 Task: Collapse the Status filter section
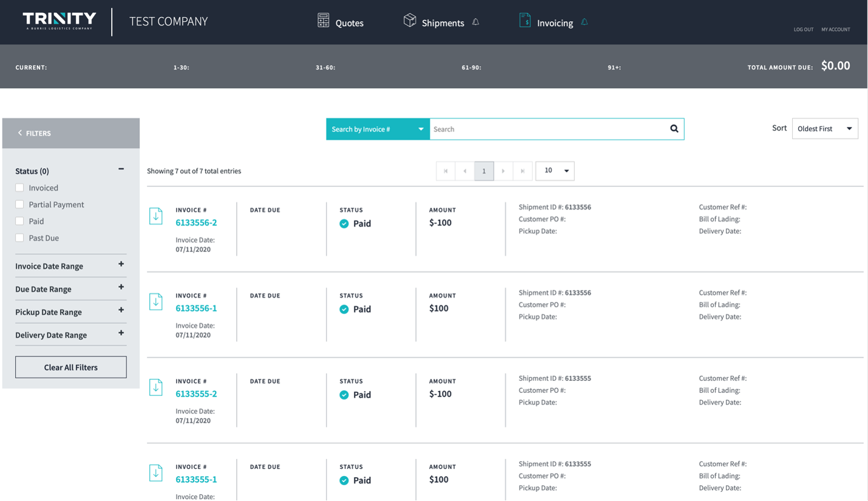point(121,169)
